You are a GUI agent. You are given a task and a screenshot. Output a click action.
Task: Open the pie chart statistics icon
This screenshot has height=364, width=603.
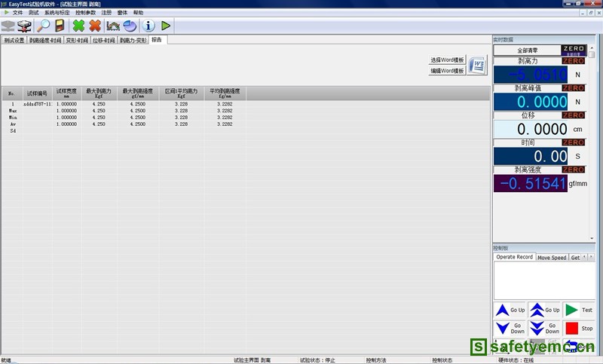(x=130, y=26)
